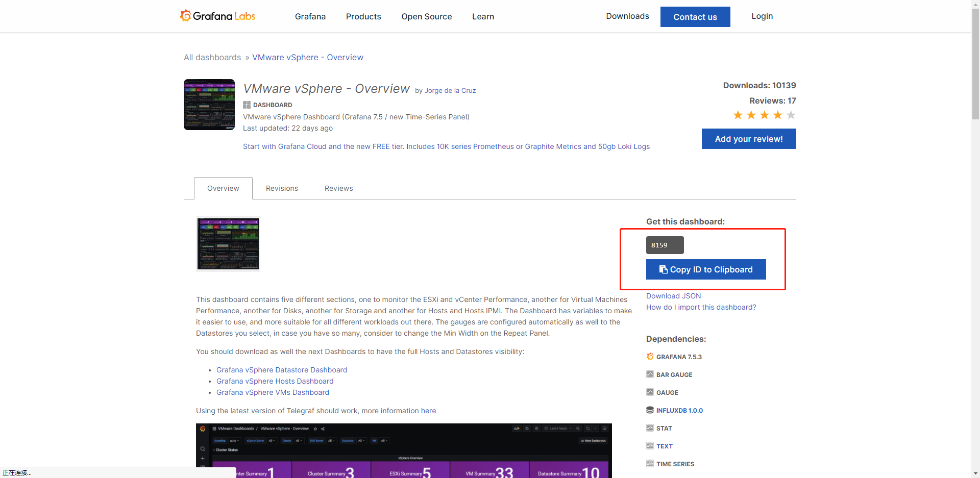Open the Products menu

pyautogui.click(x=363, y=16)
